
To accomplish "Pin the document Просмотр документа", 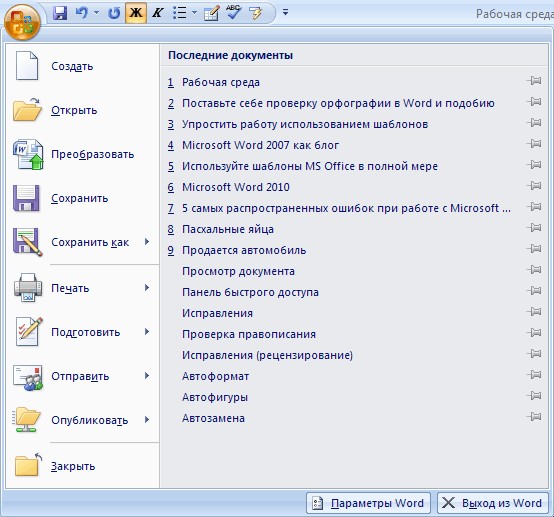I will point(534,270).
